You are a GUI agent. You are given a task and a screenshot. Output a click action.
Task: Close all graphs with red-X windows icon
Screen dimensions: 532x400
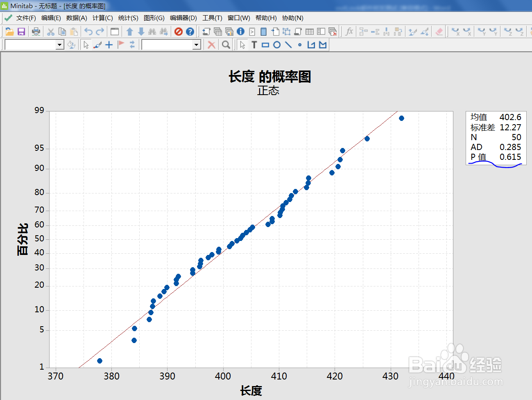click(x=333, y=32)
